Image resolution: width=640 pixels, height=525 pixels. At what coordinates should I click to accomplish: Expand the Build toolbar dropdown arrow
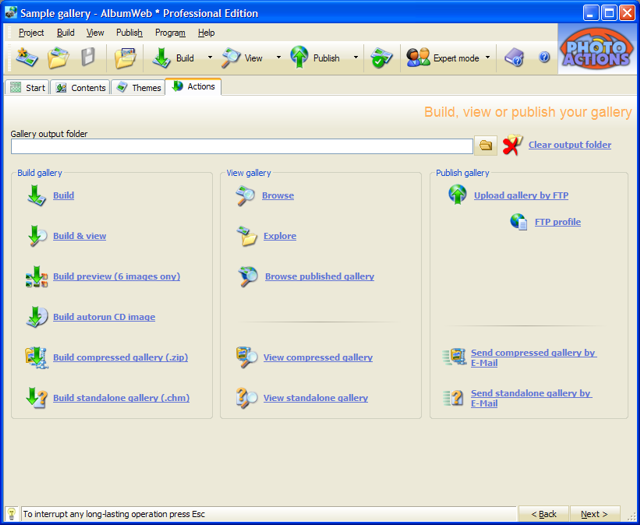(x=210, y=57)
